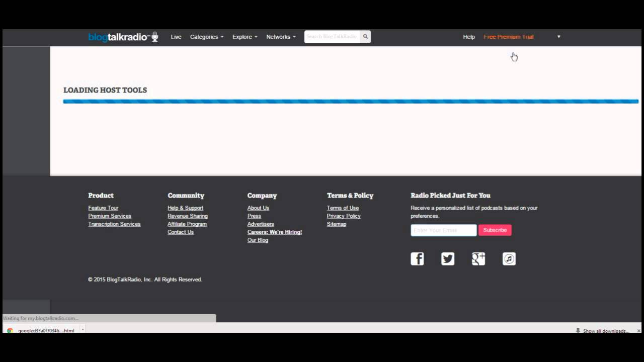644x362 pixels.
Task: Click the Subscribe button
Action: tap(495, 230)
